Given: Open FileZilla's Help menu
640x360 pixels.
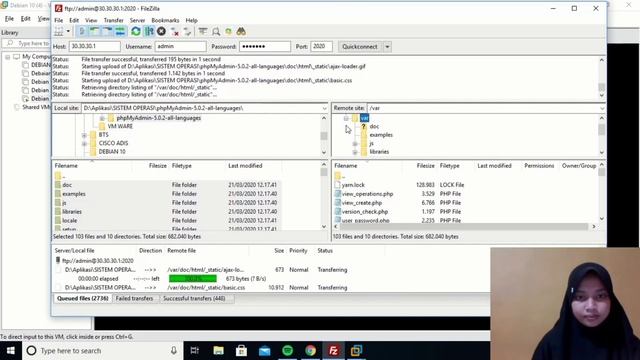Looking at the screenshot, I should [191, 20].
